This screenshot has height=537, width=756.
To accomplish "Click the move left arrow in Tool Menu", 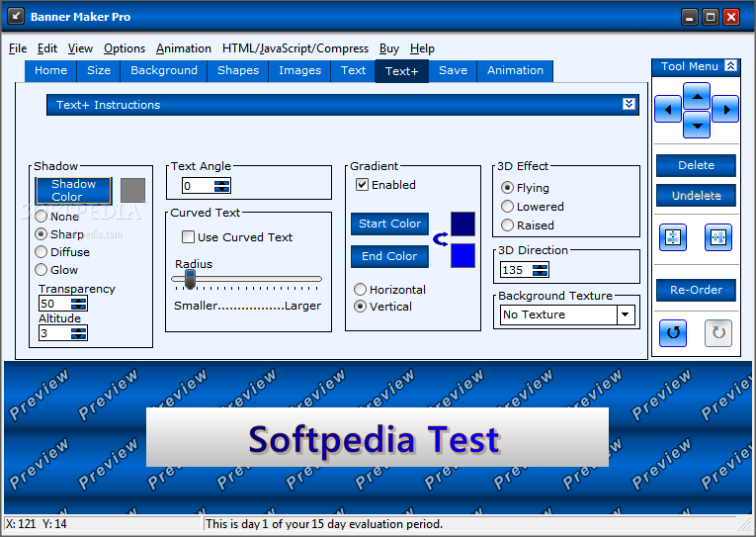I will pyautogui.click(x=668, y=109).
